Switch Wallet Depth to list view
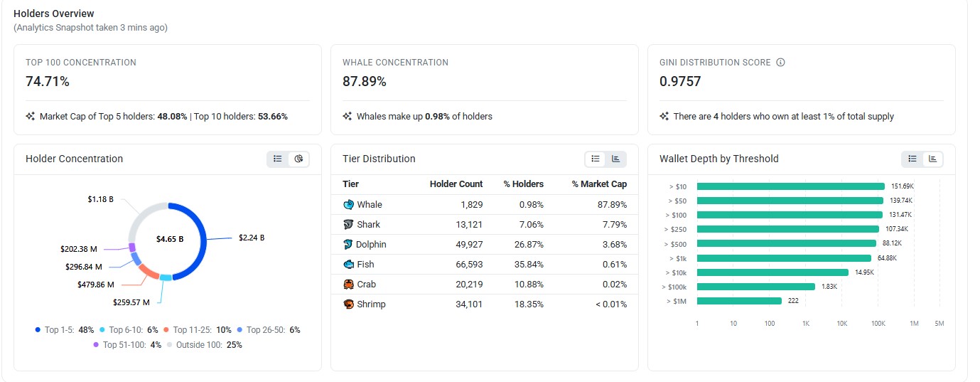This screenshot has width=980, height=382. (x=912, y=159)
